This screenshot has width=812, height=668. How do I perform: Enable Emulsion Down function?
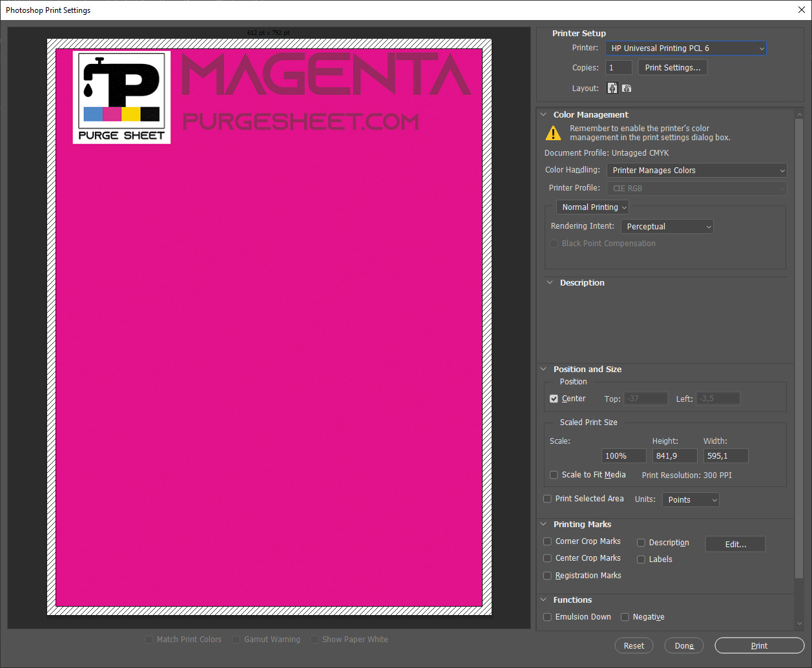(547, 617)
